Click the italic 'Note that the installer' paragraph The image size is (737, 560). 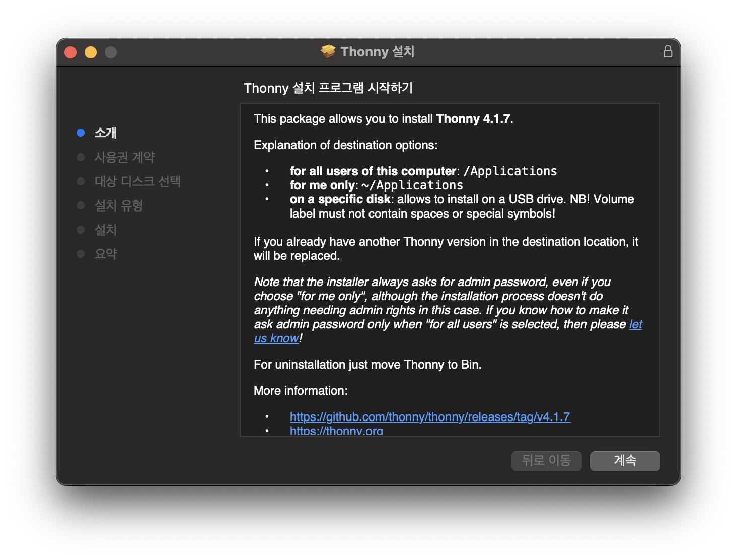(448, 310)
